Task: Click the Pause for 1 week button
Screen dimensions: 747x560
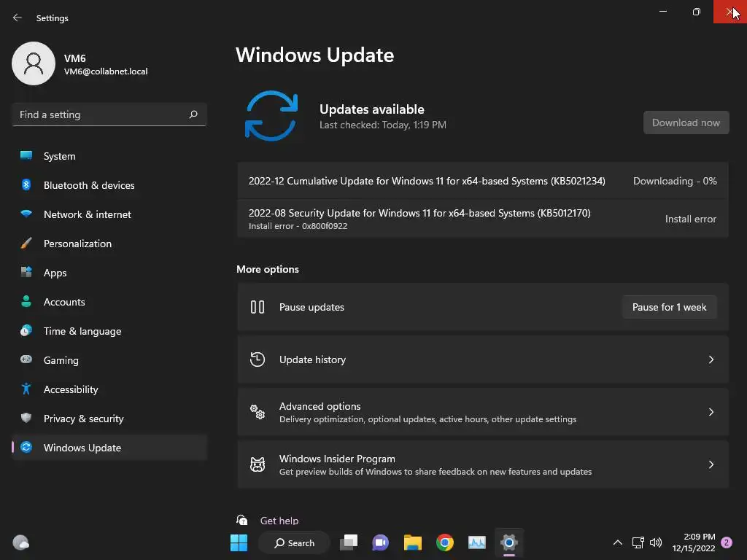Action: 670,307
